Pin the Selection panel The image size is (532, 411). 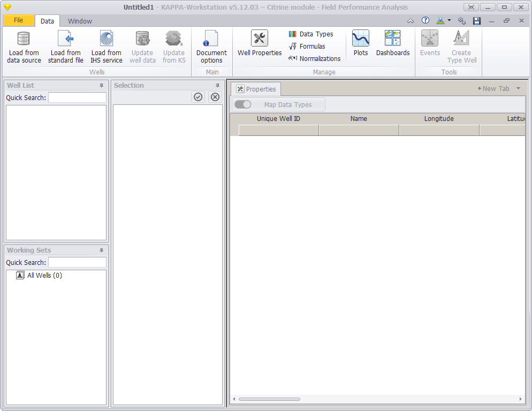click(x=217, y=86)
